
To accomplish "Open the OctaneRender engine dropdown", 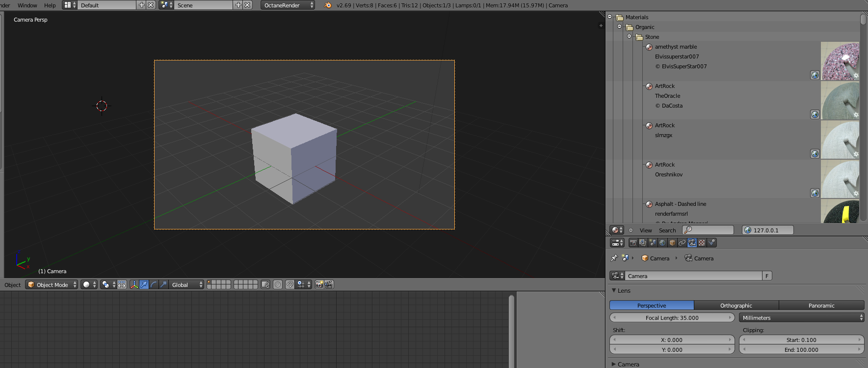I will pos(288,5).
